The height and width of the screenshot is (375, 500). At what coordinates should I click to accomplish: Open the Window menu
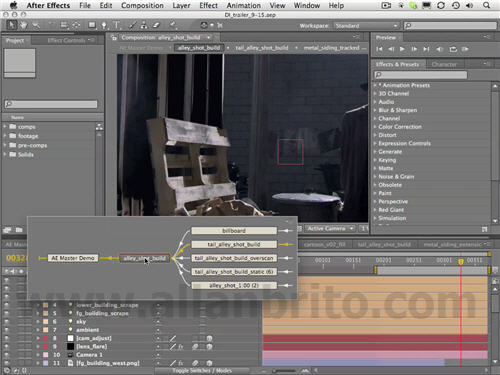click(307, 5)
